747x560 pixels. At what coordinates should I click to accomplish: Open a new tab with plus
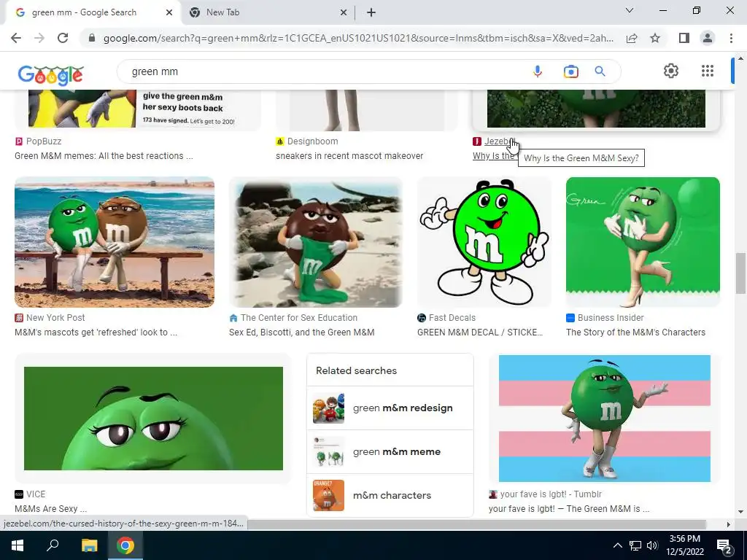[371, 12]
